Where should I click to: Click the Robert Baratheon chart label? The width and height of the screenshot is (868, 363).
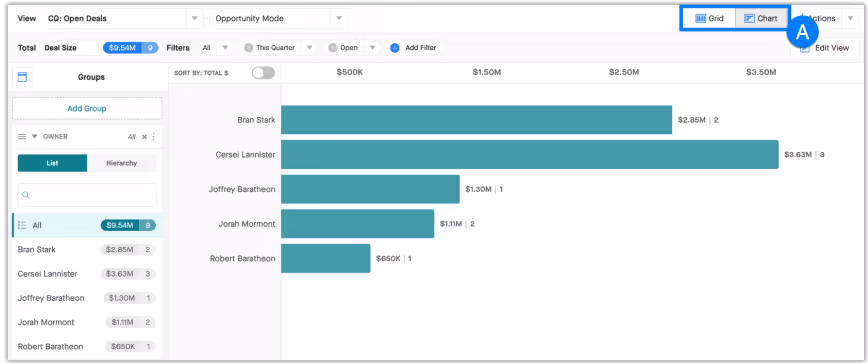242,258
